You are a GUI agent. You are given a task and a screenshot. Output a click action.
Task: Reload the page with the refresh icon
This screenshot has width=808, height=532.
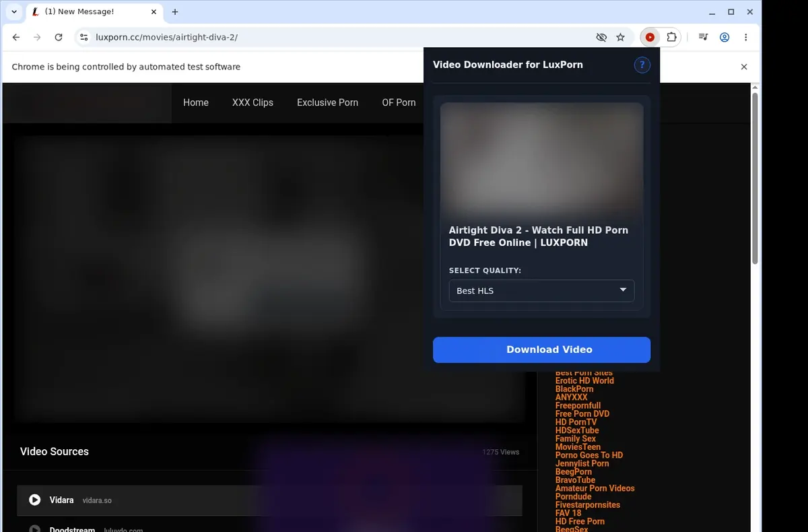point(59,38)
